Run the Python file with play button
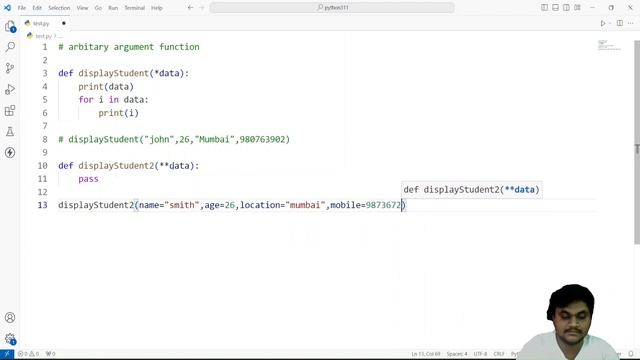640x360 pixels. [602, 23]
